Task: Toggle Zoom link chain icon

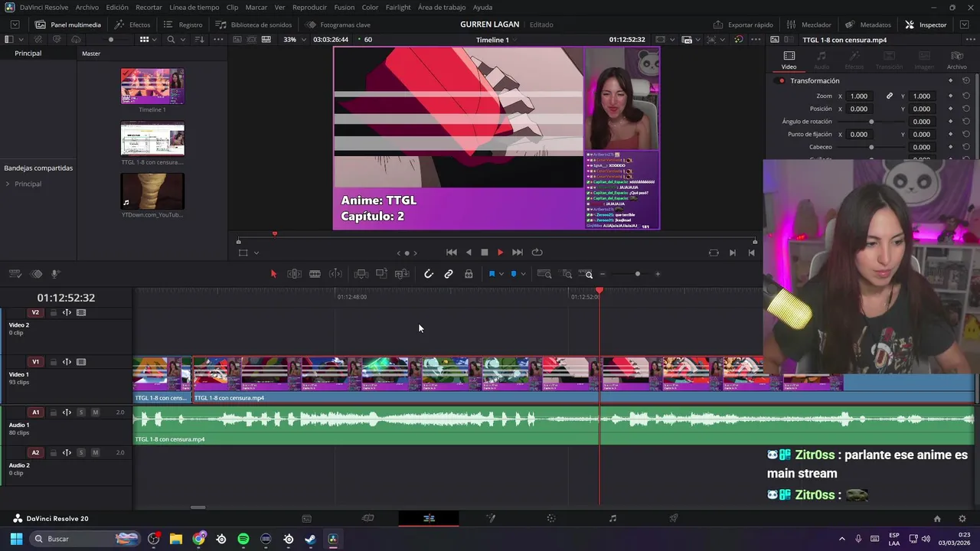Action: click(890, 96)
